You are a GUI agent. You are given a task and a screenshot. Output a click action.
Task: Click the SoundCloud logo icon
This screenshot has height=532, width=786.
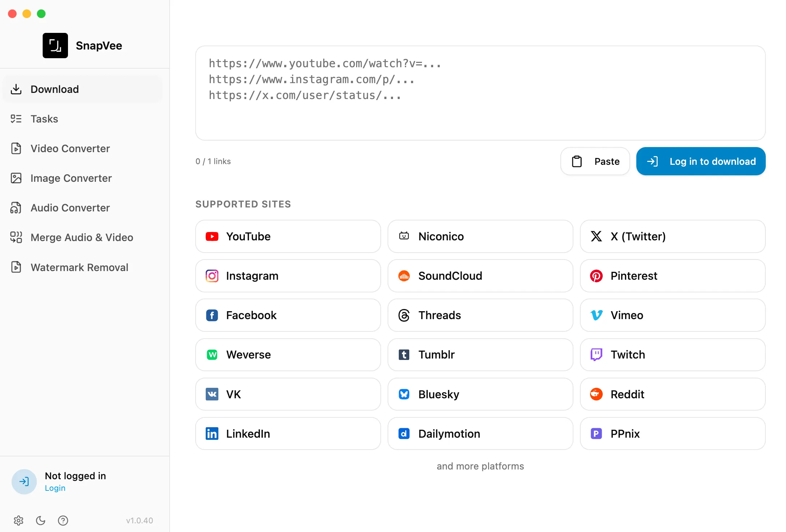(404, 276)
